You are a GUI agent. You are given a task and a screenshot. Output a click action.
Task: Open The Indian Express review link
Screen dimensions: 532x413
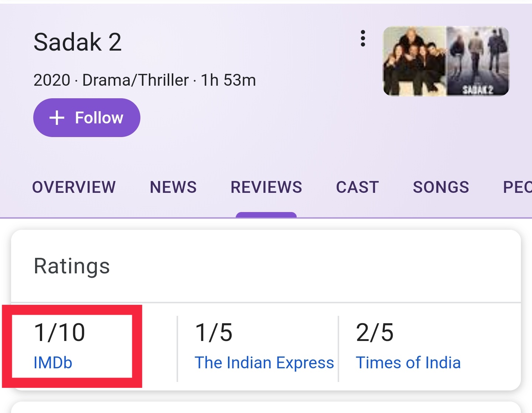tap(264, 363)
